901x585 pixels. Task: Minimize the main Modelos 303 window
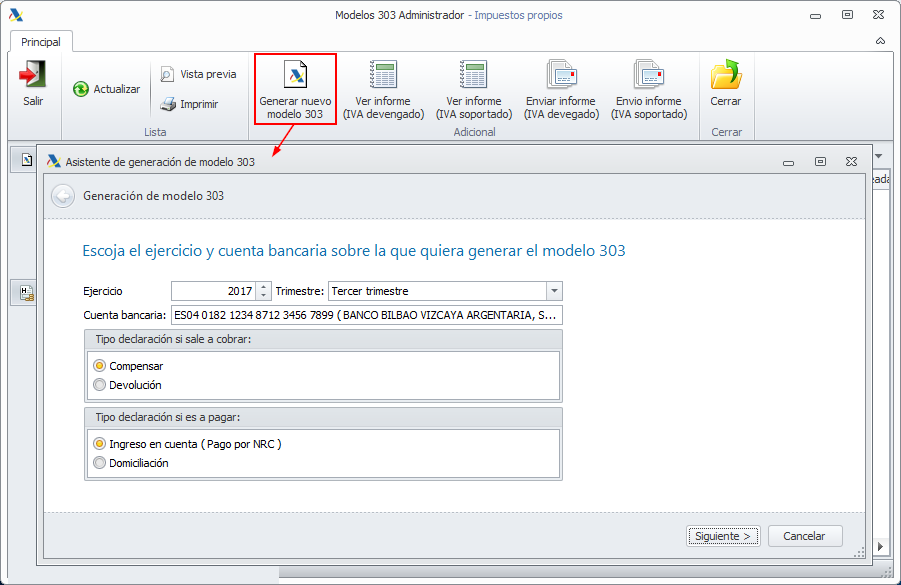point(815,17)
